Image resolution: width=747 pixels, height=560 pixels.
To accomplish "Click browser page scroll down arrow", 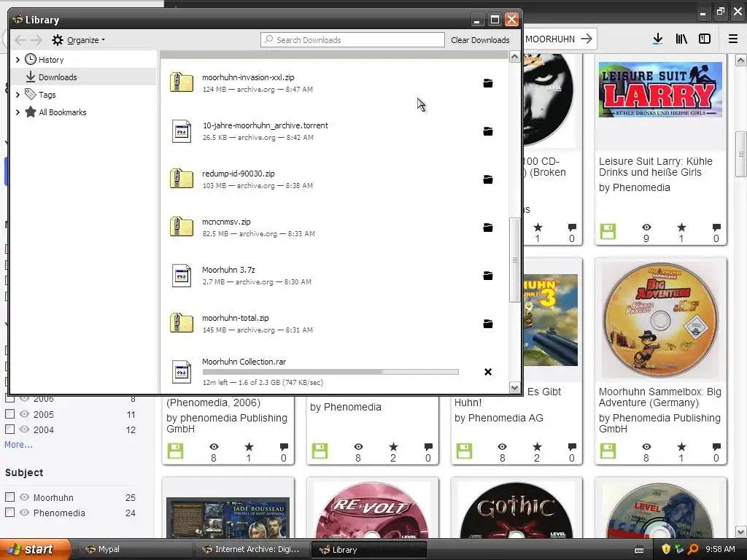I will tap(741, 532).
